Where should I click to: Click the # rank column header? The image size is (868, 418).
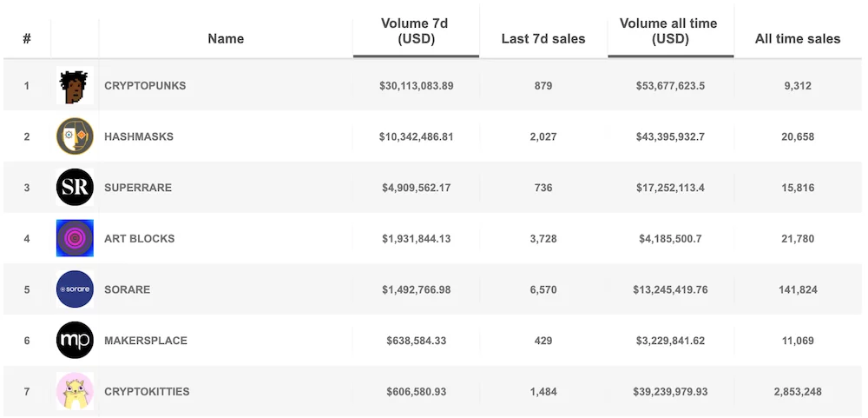(x=27, y=38)
